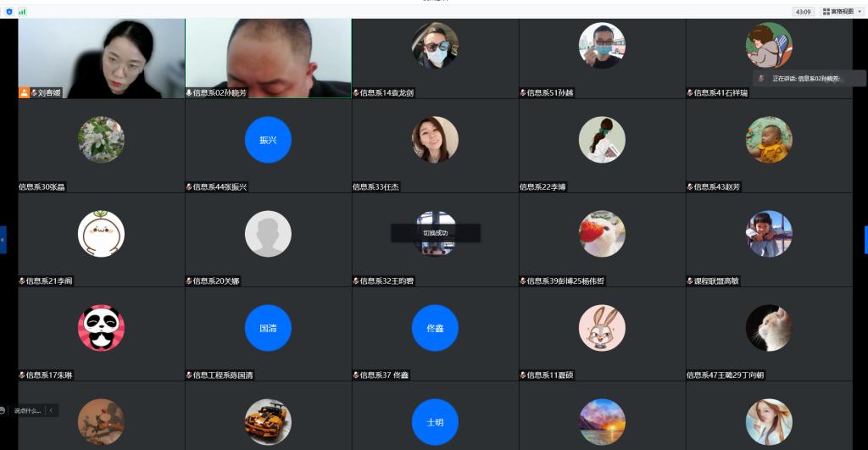
Task: Click the 切换成功 toast notification
Action: 435,232
